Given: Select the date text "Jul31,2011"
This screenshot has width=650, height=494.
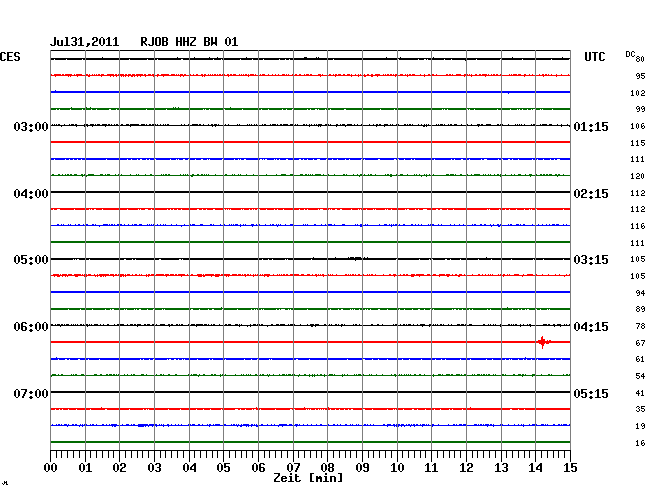Looking at the screenshot, I should coord(84,42).
